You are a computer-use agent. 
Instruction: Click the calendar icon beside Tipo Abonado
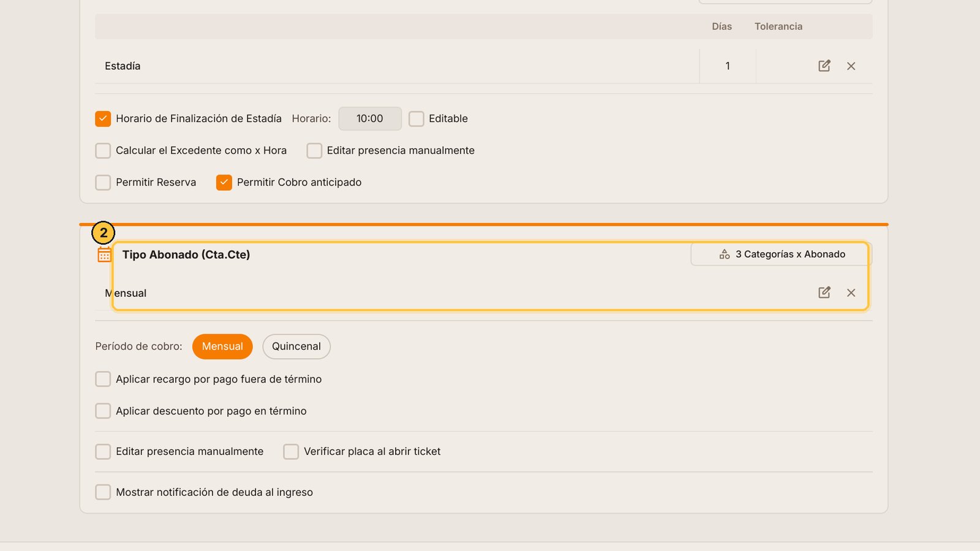click(x=104, y=255)
